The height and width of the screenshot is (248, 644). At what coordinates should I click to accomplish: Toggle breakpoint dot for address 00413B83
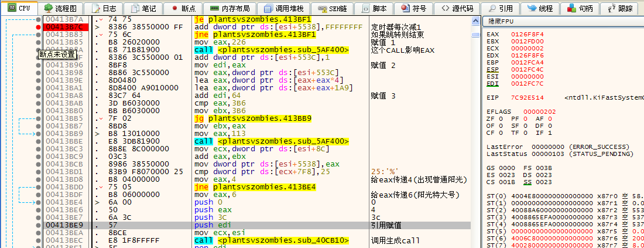tap(38, 35)
